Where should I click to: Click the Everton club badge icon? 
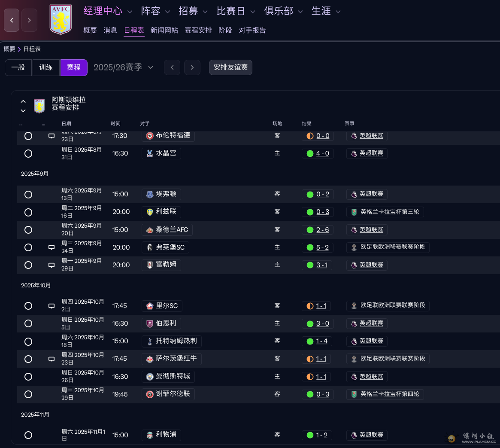pyautogui.click(x=149, y=194)
